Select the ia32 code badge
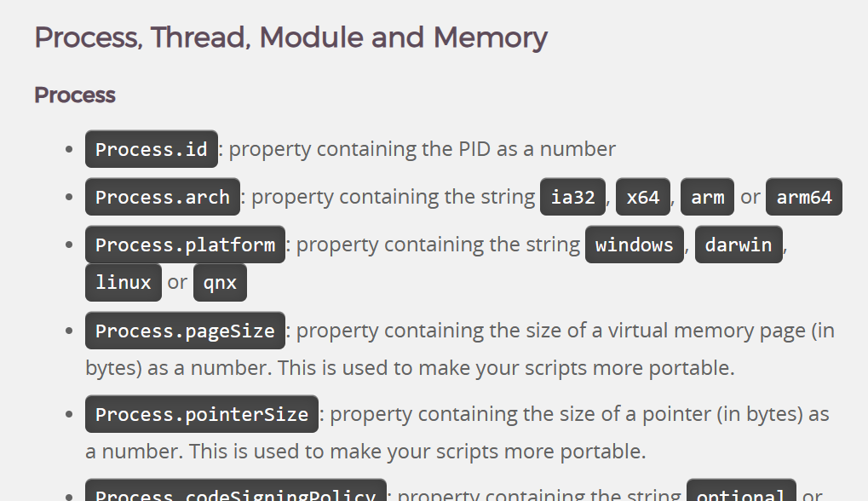Viewport: 868px width, 501px height. click(572, 197)
